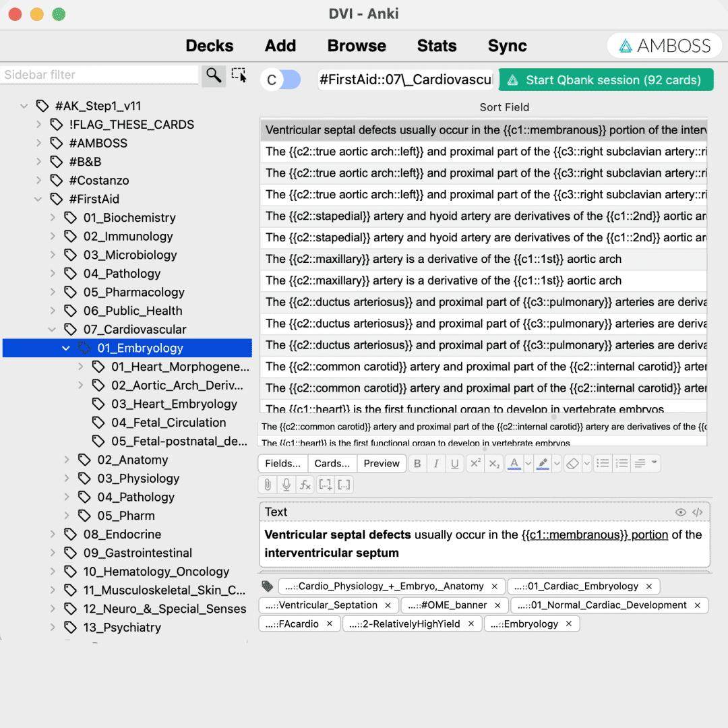This screenshot has height=728, width=728.
Task: Click the sidebar search magnifier icon
Action: (214, 75)
